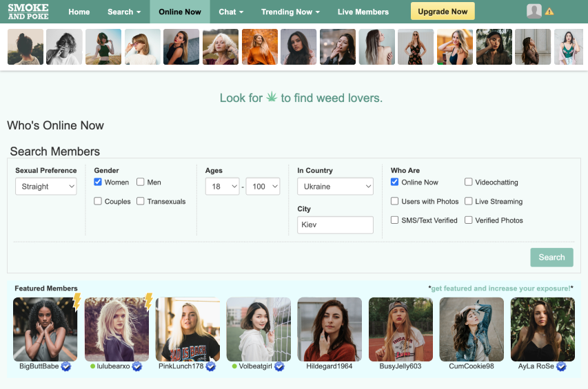The height and width of the screenshot is (389, 588).
Task: Open the Sexual Preference dropdown
Action: 46,187
